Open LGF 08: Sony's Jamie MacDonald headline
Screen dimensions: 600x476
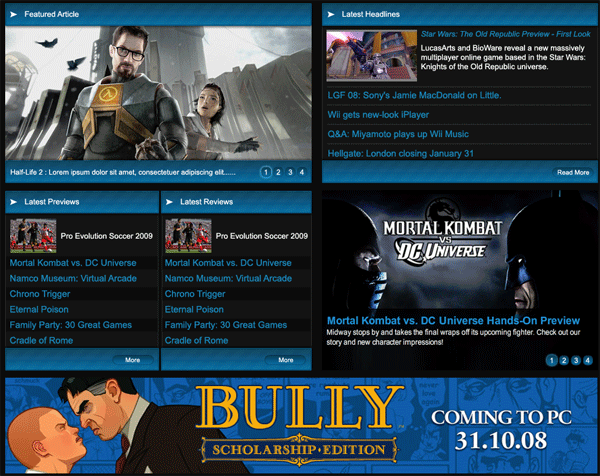(414, 95)
